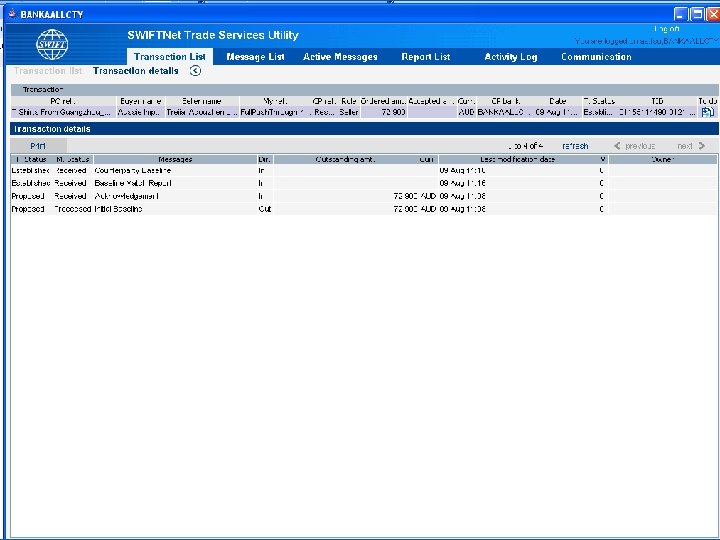The width and height of the screenshot is (720, 540).
Task: Click the Seller name column header
Action: (202, 101)
